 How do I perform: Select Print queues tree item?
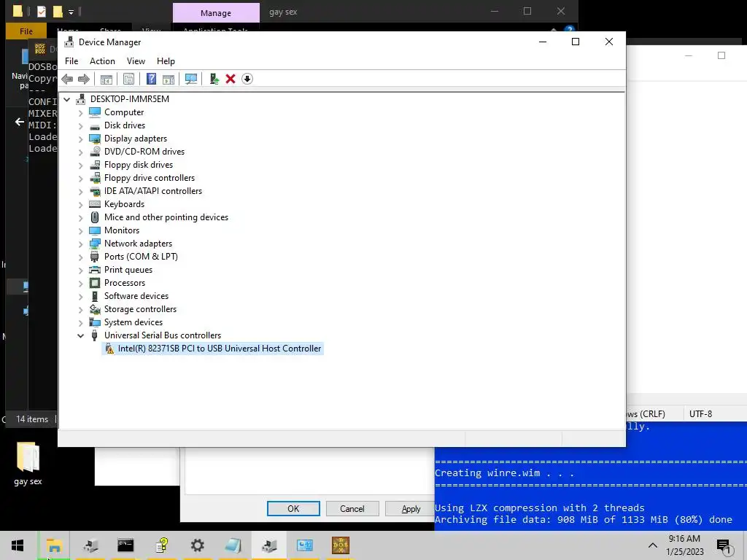(128, 270)
